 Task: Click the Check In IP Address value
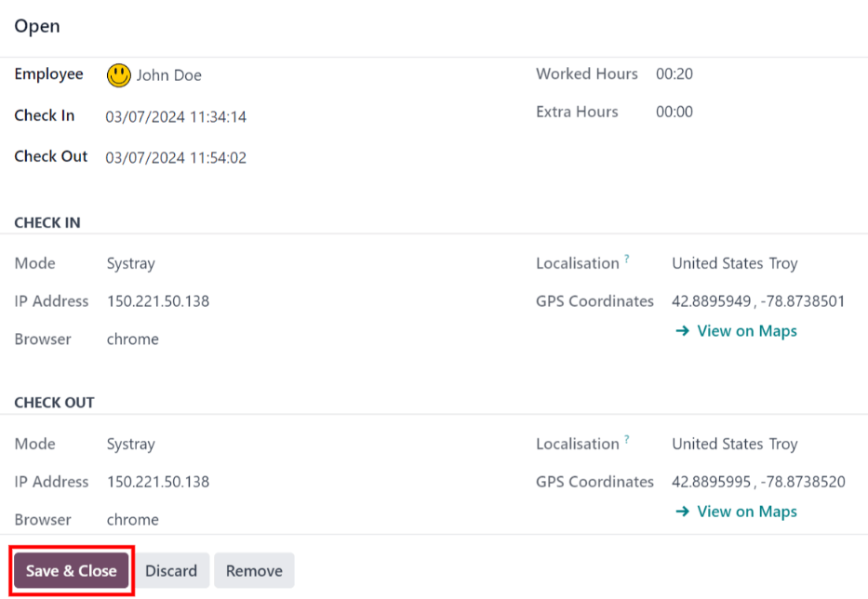point(158,301)
